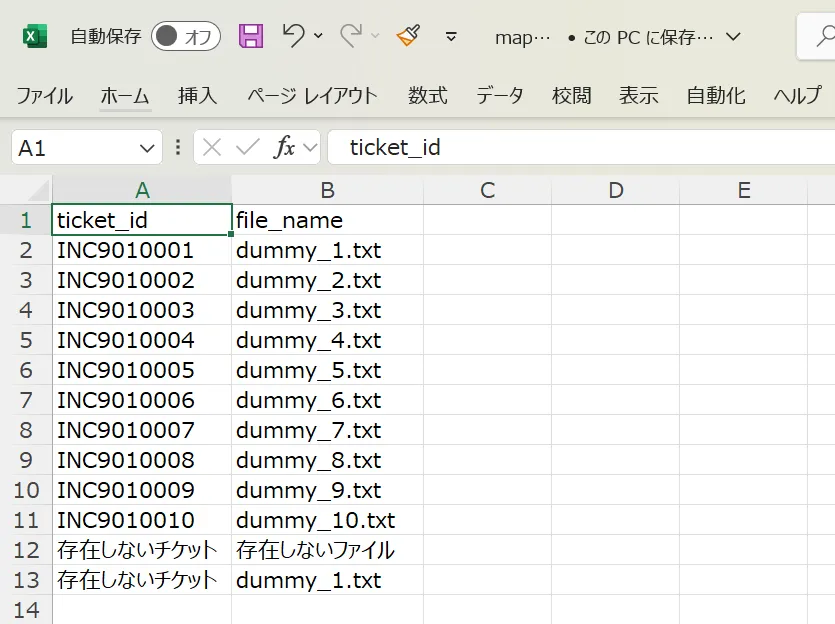Image resolution: width=835 pixels, height=624 pixels.
Task: Click cell A1 ticket_id
Action: pos(142,219)
